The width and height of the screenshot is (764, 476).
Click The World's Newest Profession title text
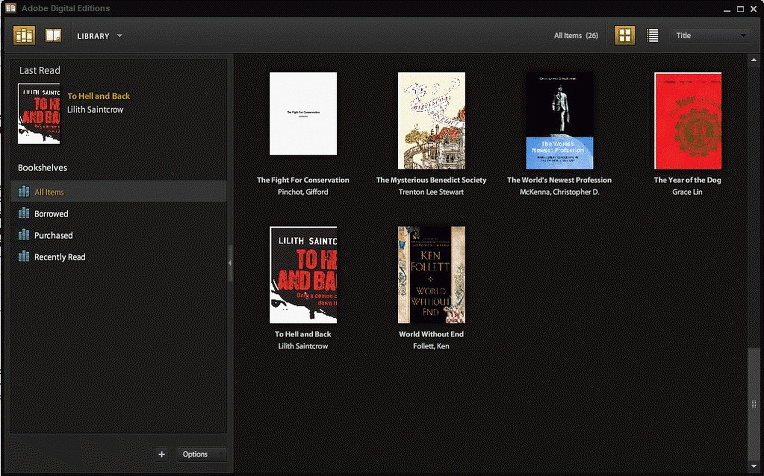(x=559, y=180)
